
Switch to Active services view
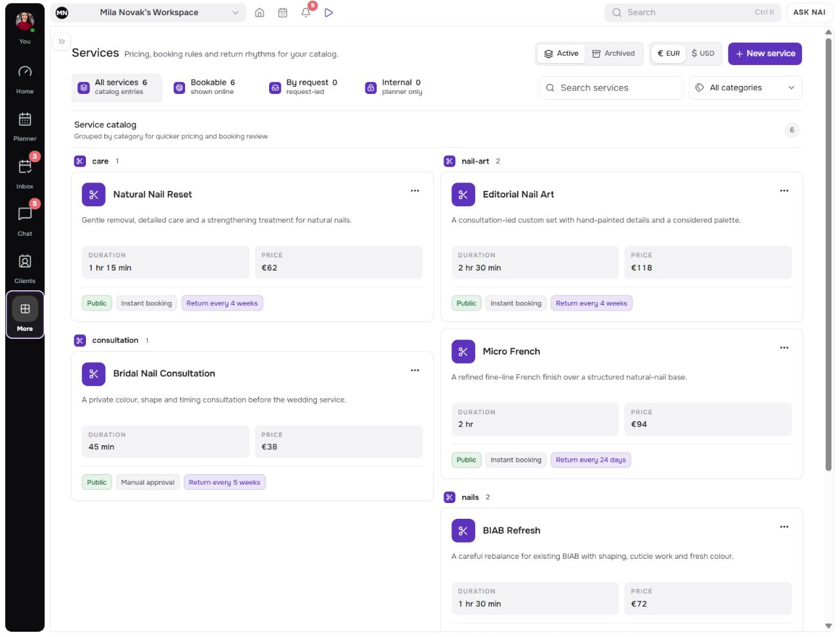point(561,54)
